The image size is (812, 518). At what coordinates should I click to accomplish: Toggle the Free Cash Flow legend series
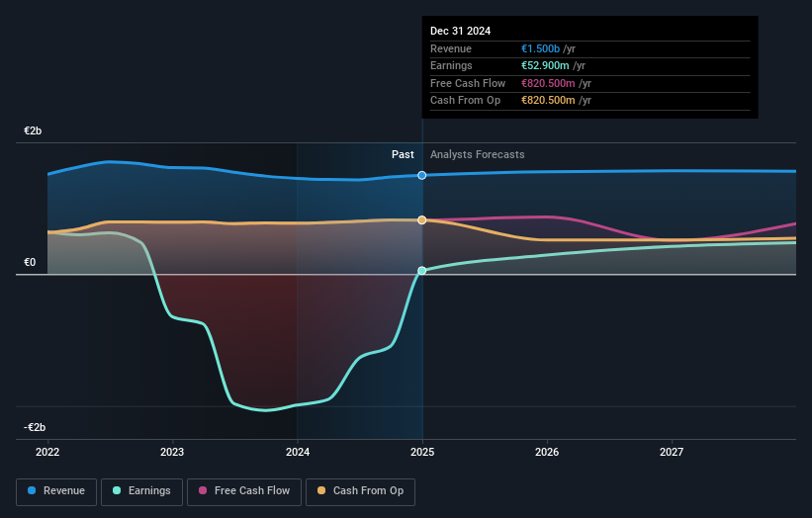click(x=244, y=491)
